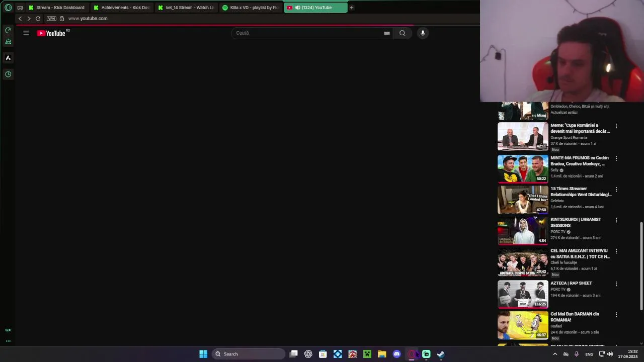The height and width of the screenshot is (362, 644).
Task: Open options for CEL MAI AMUZANT INTERVIU
Action: 616,251
